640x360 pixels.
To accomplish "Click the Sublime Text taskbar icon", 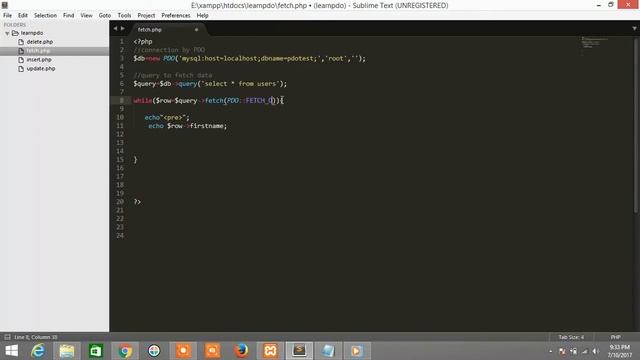I will coord(299,351).
